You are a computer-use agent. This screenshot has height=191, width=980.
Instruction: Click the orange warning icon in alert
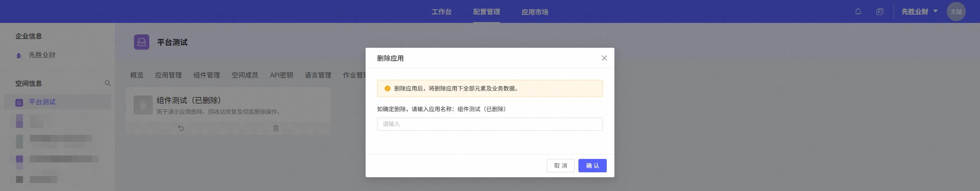(x=387, y=88)
